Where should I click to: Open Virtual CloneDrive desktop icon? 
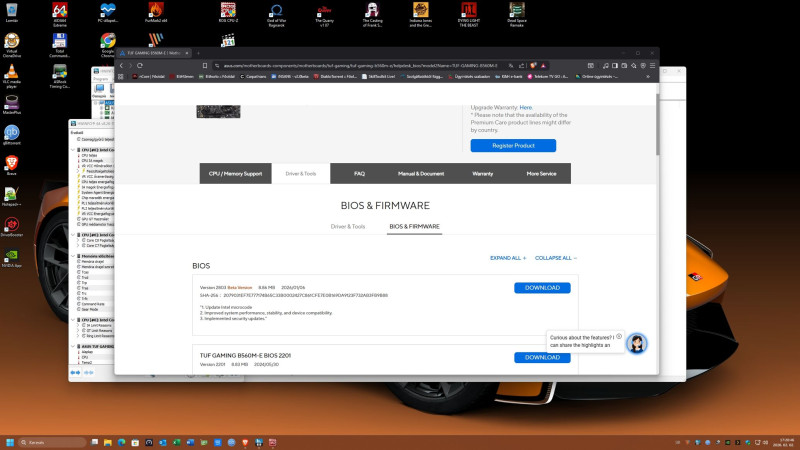12,45
